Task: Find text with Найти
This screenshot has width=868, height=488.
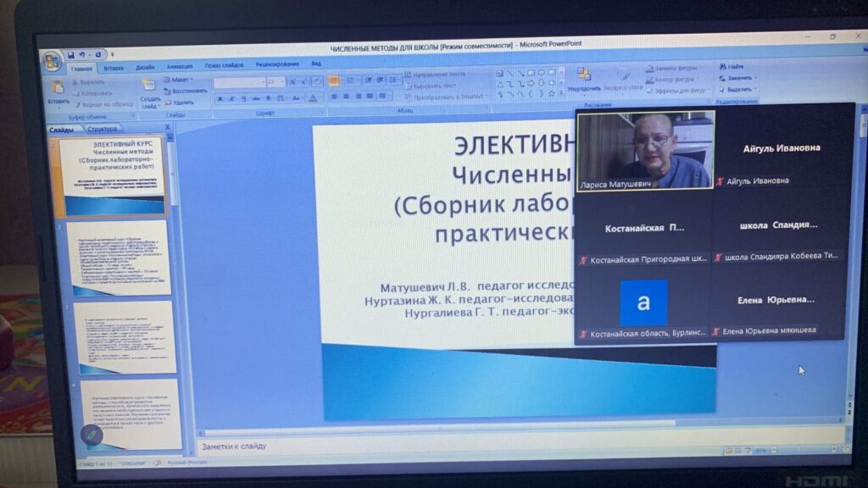Action: point(732,66)
